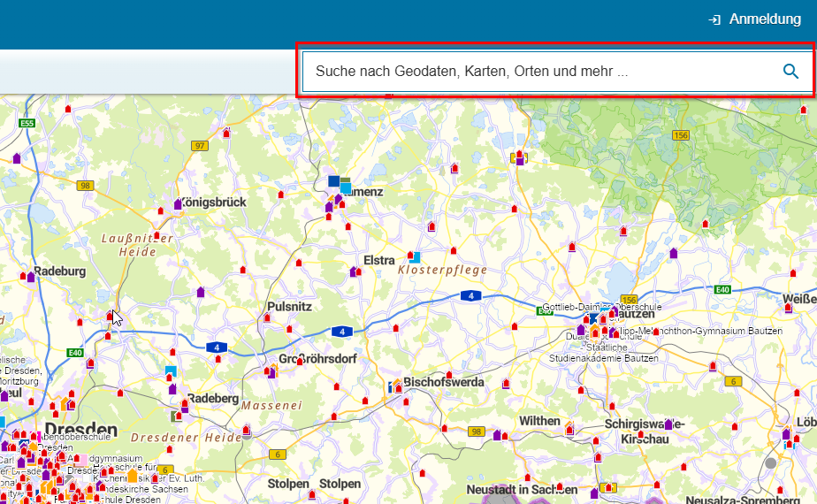Click the Massenei region label
This screenshot has width=817, height=504.
point(271,406)
